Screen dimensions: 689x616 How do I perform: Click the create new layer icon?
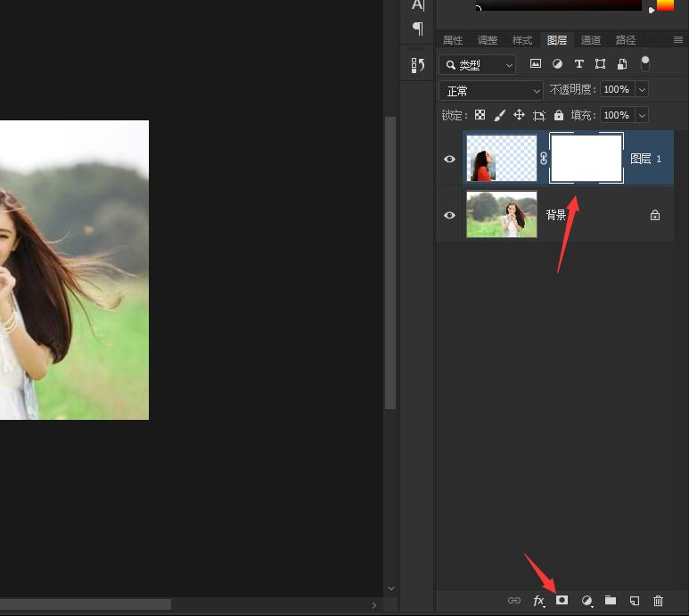click(635, 601)
